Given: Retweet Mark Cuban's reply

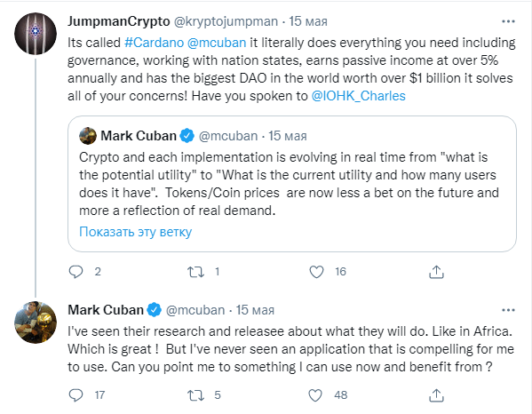Looking at the screenshot, I should click(x=195, y=395).
